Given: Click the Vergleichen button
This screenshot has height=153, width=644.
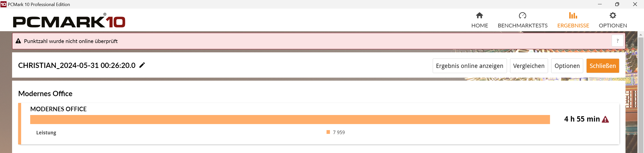Looking at the screenshot, I should tap(529, 66).
